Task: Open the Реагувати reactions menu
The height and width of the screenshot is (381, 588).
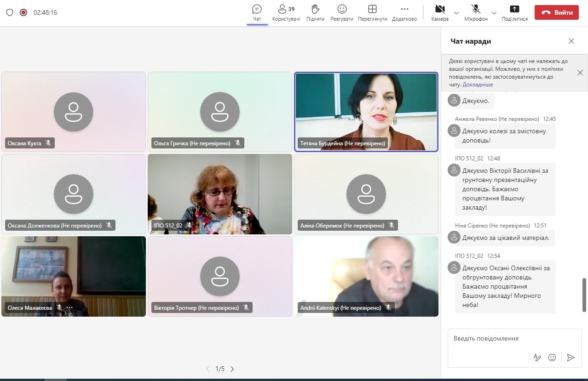Action: point(341,12)
